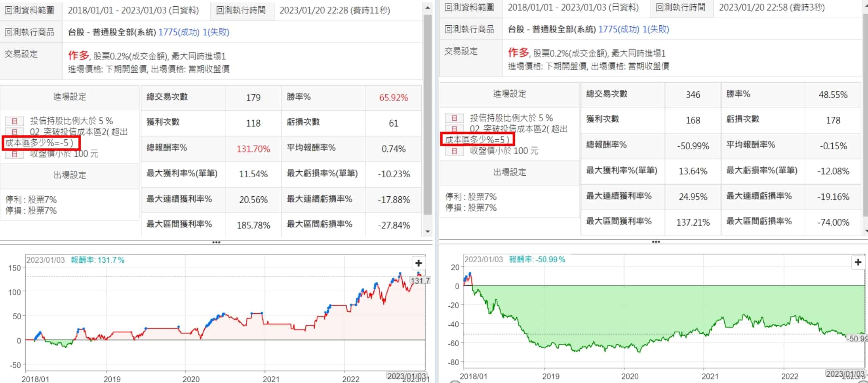The height and width of the screenshot is (383, 868).
Task: Click daily icon beside 收盤價小於 100 元 in left panel
Action: point(14,154)
